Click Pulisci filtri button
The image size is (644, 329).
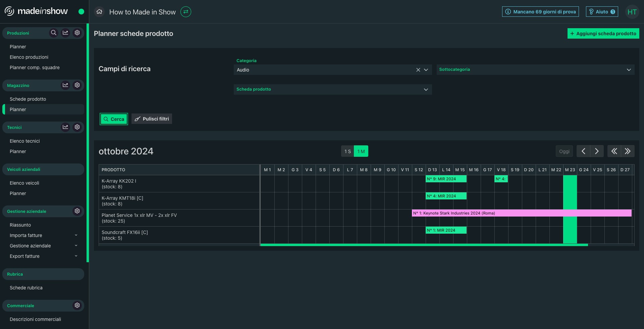click(152, 119)
